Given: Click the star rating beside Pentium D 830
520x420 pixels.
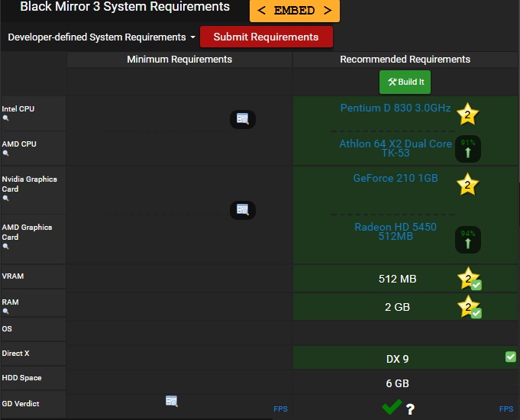Looking at the screenshot, I should click(x=467, y=114).
